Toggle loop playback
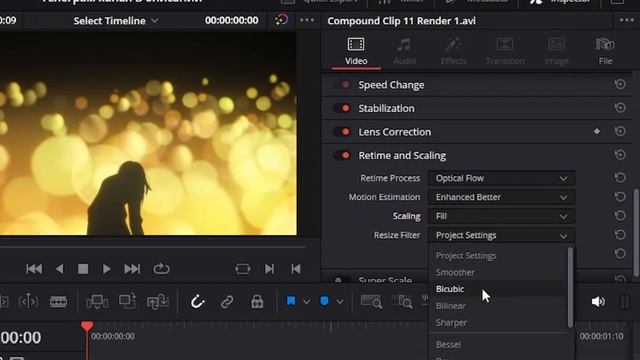Image resolution: width=640 pixels, height=360 pixels. (x=161, y=269)
